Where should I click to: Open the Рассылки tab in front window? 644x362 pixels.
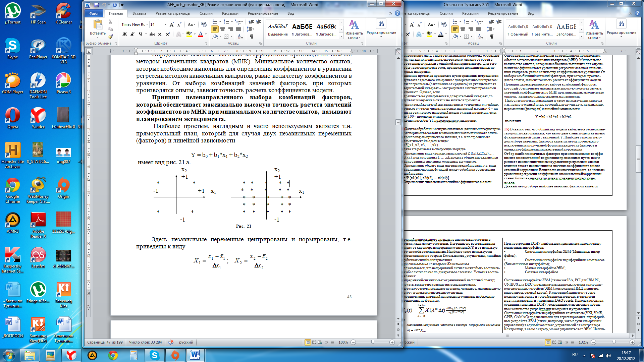(230, 13)
